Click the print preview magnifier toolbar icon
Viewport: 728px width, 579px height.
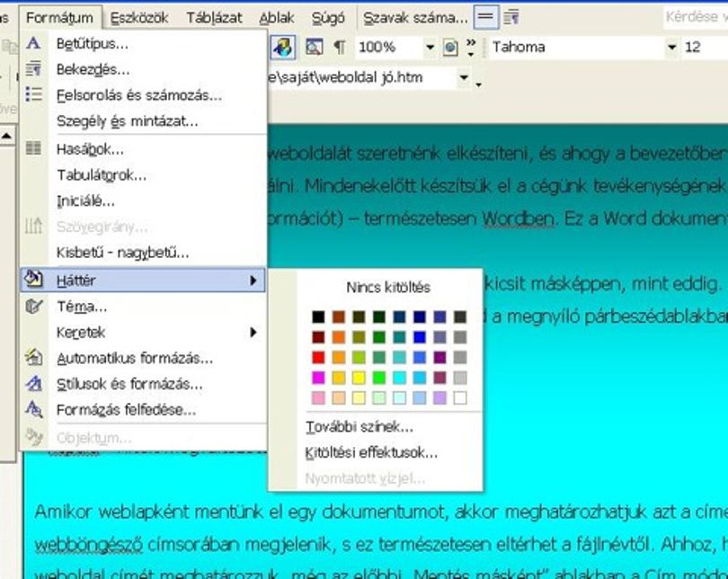click(314, 47)
